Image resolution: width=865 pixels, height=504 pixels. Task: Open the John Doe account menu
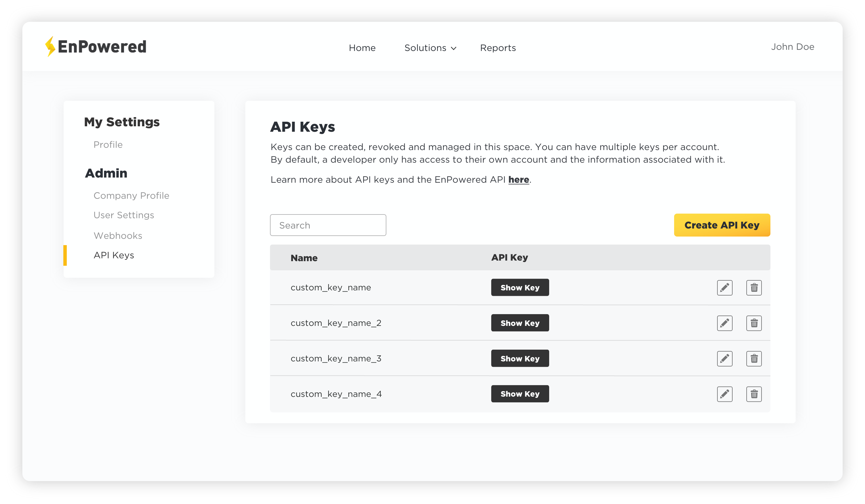[792, 47]
